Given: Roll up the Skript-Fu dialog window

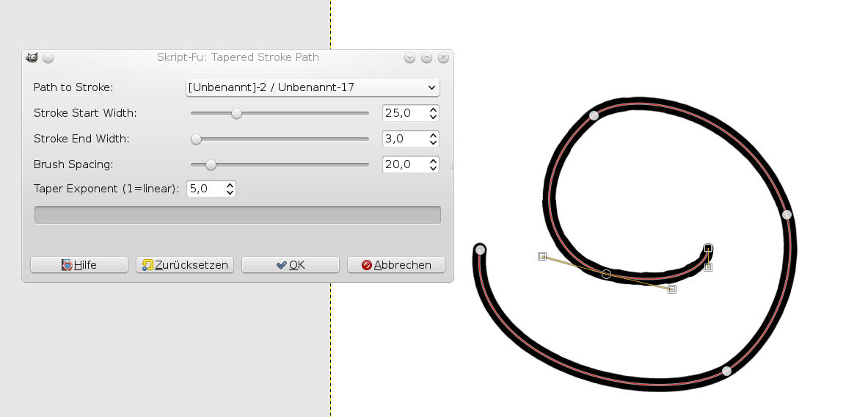Looking at the screenshot, I should point(409,57).
